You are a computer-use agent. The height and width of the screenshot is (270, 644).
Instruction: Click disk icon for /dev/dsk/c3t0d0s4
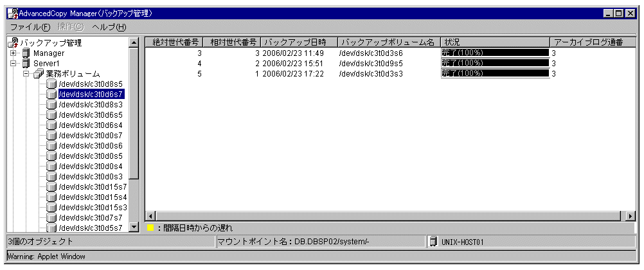point(51,166)
